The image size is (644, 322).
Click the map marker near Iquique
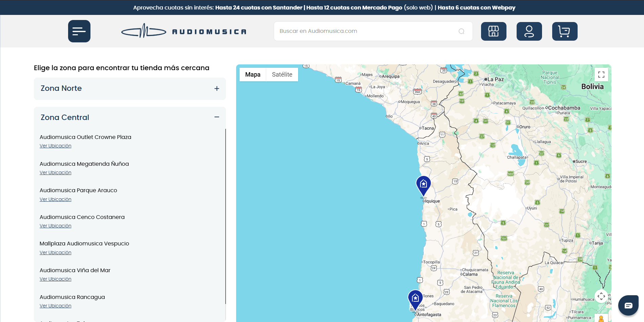click(x=423, y=186)
